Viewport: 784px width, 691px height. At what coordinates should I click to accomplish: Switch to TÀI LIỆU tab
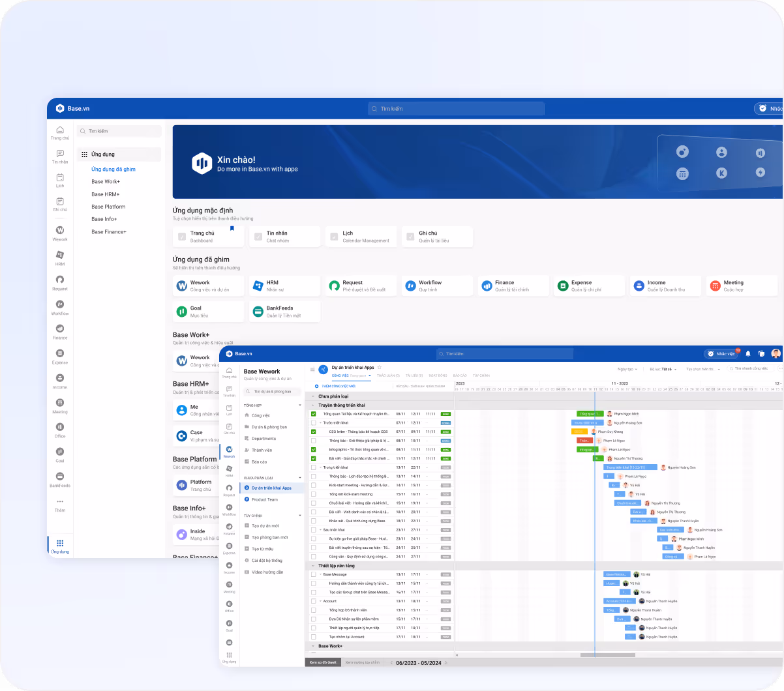click(x=414, y=375)
